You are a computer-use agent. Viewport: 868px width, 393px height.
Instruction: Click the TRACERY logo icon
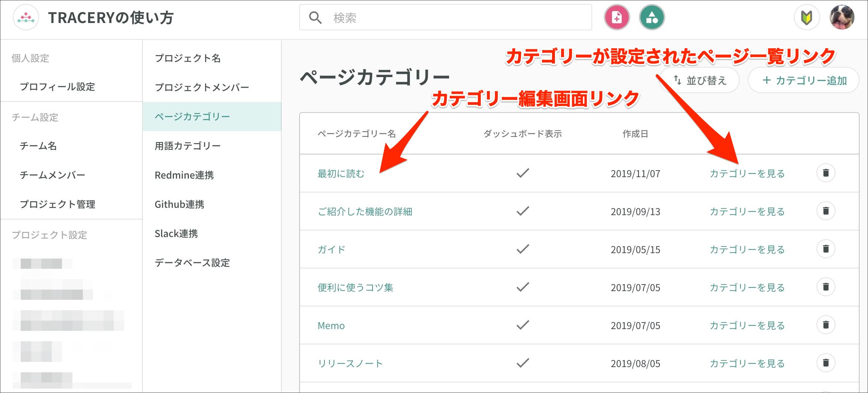26,18
